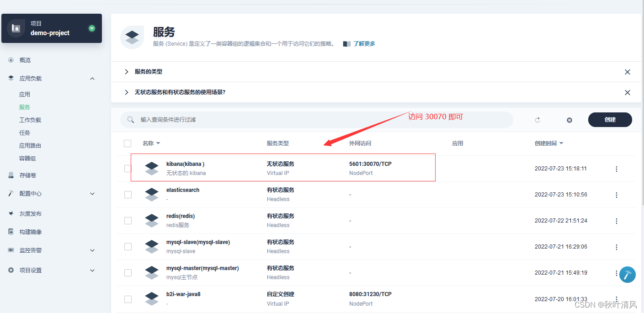
Task: Refresh the service list
Action: click(538, 120)
